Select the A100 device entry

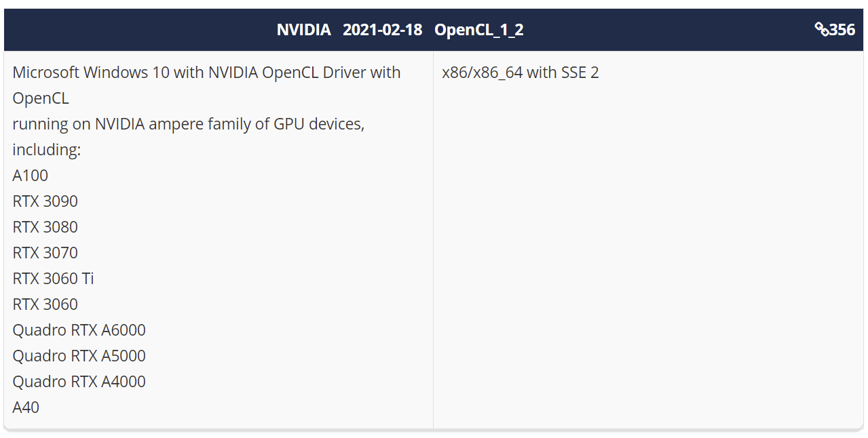pos(31,176)
